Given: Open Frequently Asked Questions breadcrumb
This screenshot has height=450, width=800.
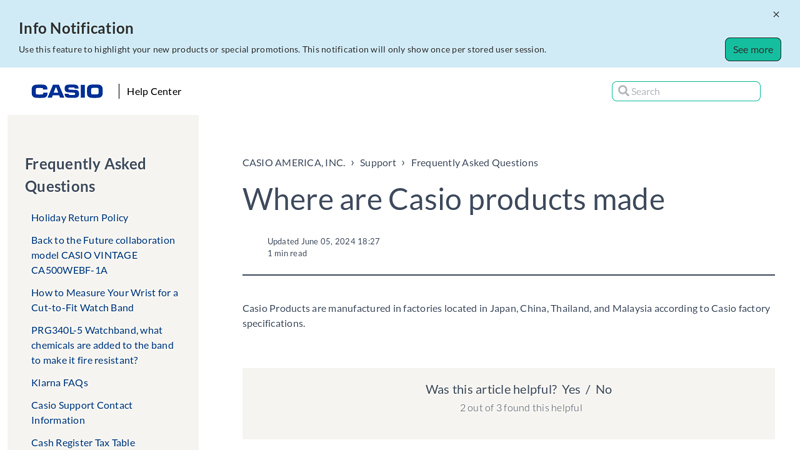Looking at the screenshot, I should tap(474, 163).
